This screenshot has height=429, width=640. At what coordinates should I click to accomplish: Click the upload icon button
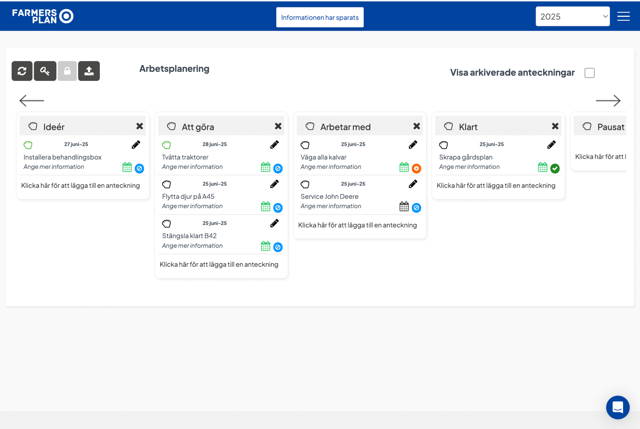(89, 71)
